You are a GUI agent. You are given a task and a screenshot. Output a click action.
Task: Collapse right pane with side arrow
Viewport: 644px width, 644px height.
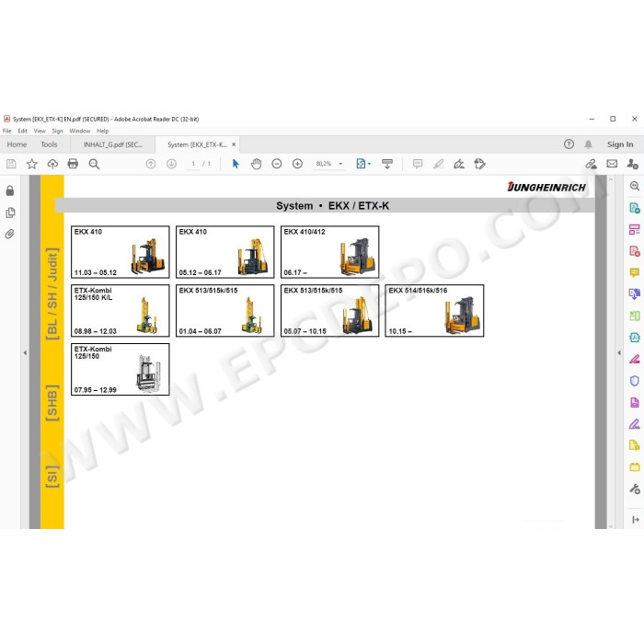pyautogui.click(x=619, y=352)
